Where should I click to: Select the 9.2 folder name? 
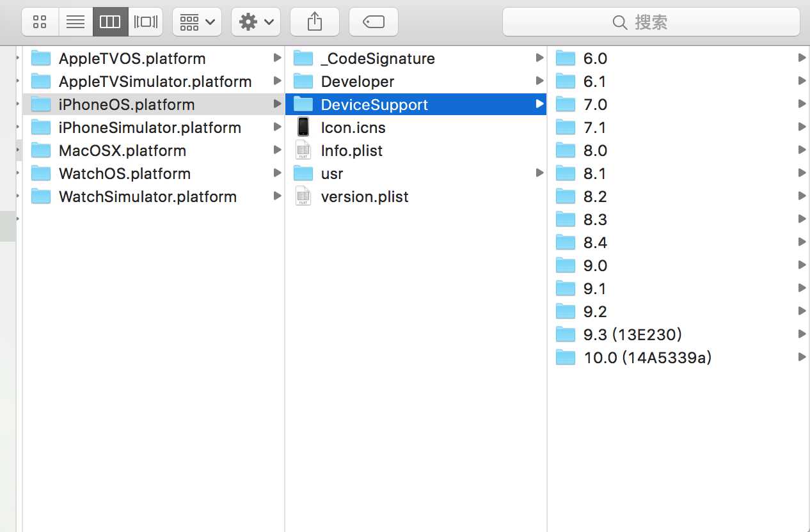(595, 312)
